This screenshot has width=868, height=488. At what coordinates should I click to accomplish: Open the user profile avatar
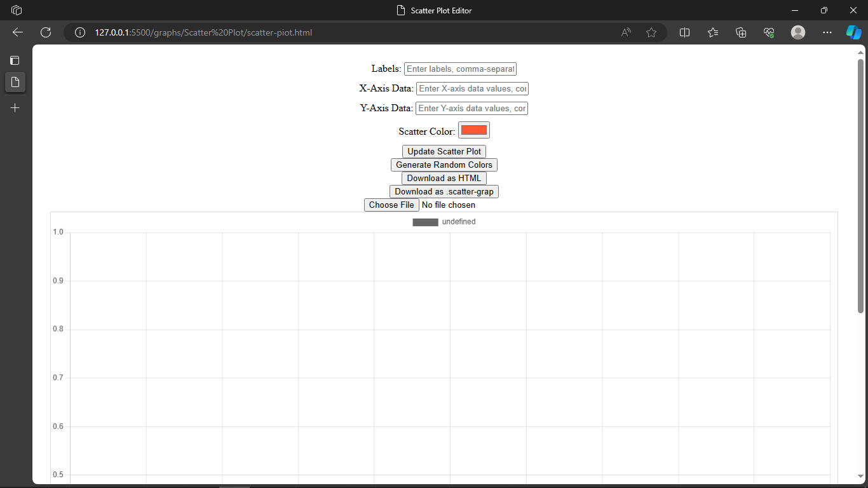pyautogui.click(x=798, y=32)
